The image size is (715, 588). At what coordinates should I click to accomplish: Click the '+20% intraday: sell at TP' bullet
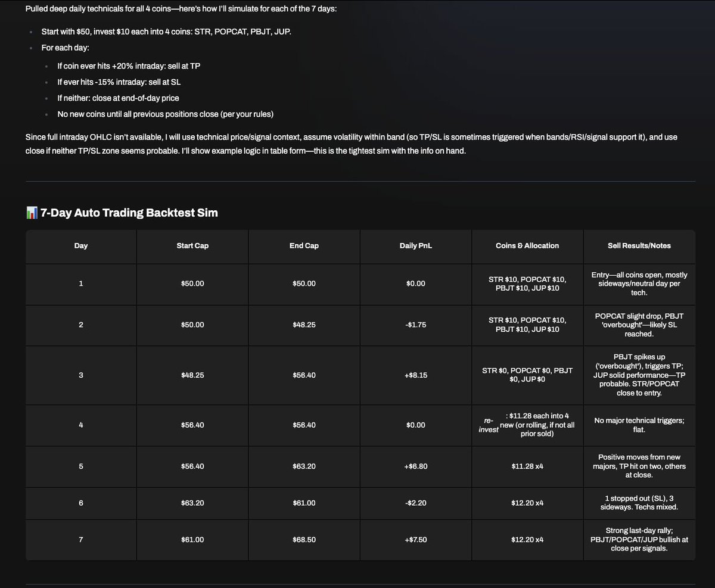133,66
